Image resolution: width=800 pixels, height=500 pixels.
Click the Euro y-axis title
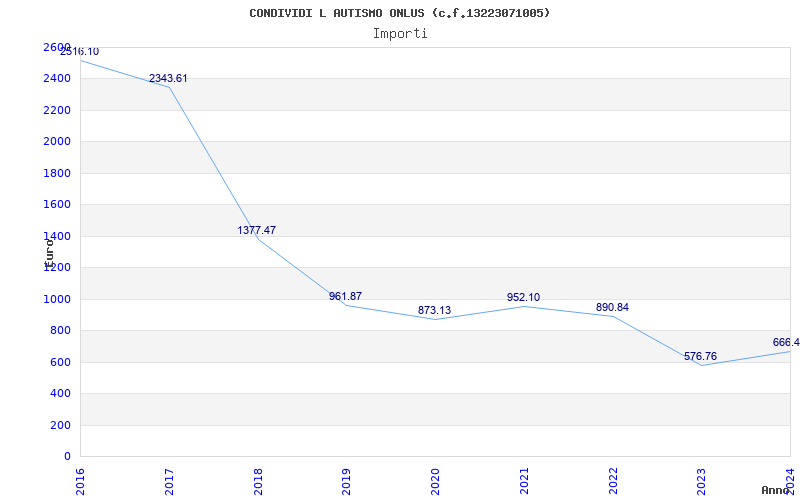[x=49, y=253]
